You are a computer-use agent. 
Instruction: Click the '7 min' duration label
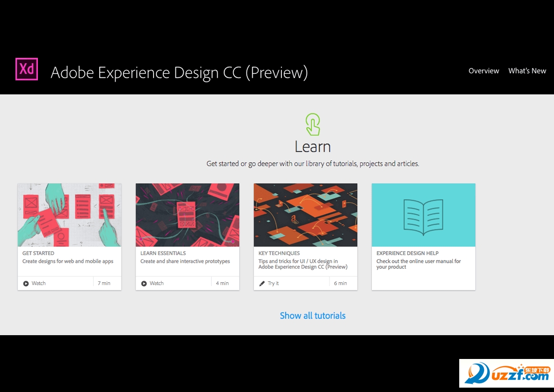point(104,283)
